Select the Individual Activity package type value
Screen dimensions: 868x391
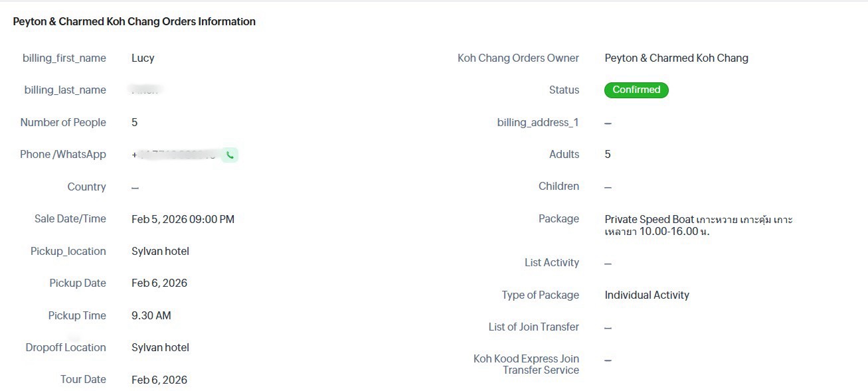tap(647, 295)
